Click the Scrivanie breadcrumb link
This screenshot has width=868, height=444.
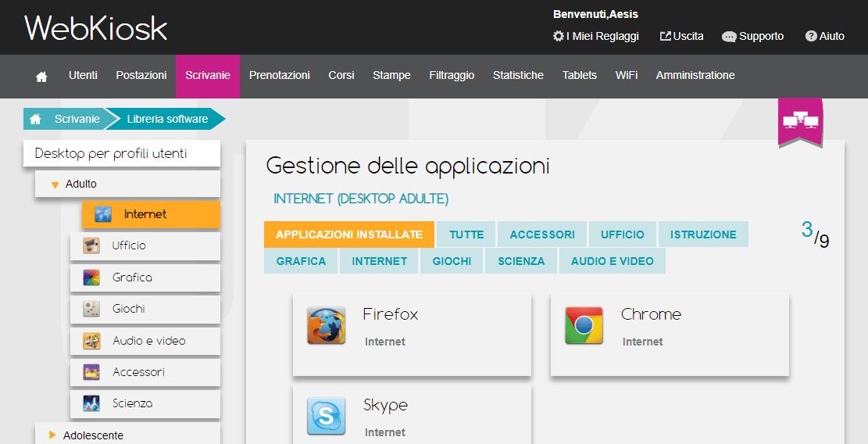(x=77, y=119)
